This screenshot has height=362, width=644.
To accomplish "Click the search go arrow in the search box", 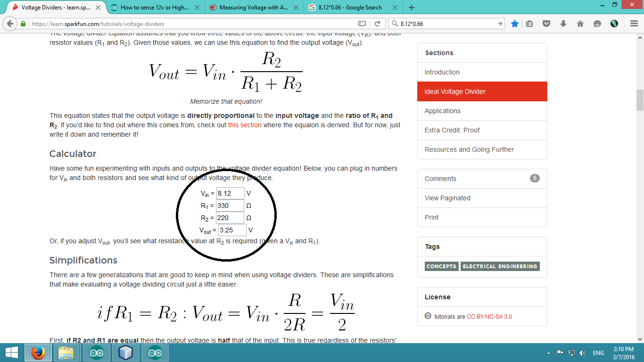I will point(500,24).
